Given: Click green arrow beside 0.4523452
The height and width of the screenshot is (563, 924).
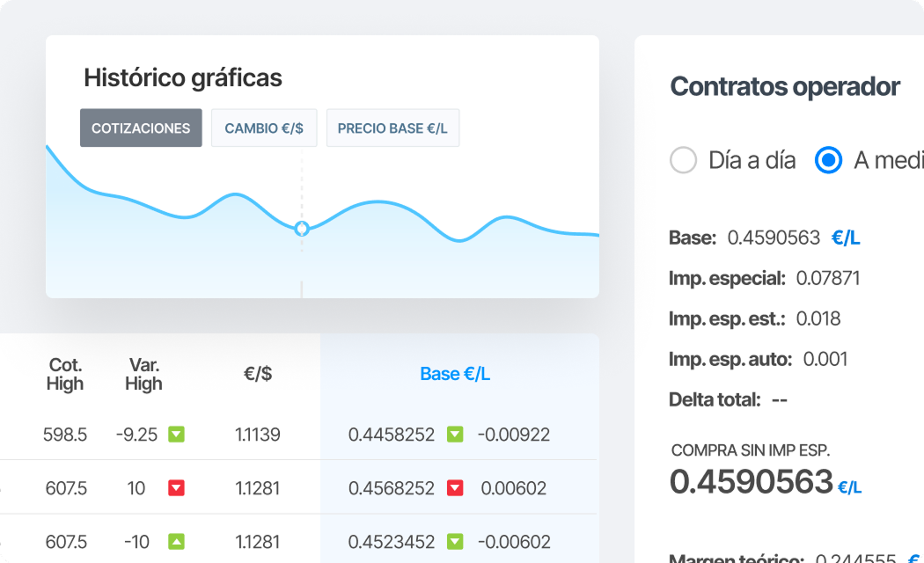Looking at the screenshot, I should click(x=455, y=542).
